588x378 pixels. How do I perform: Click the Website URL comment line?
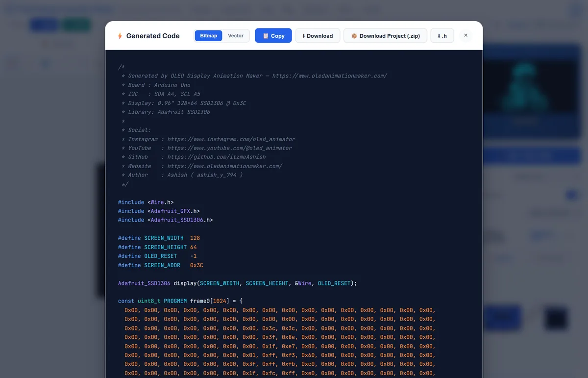(202, 166)
